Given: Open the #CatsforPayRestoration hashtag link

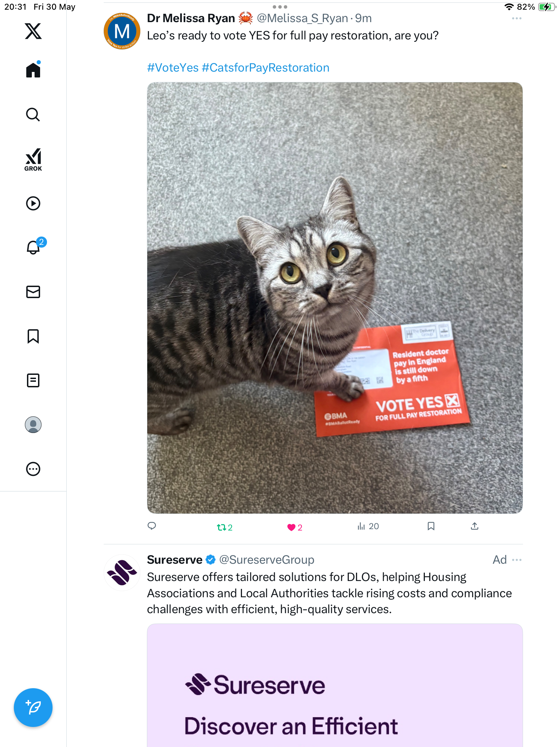Looking at the screenshot, I should coord(265,68).
